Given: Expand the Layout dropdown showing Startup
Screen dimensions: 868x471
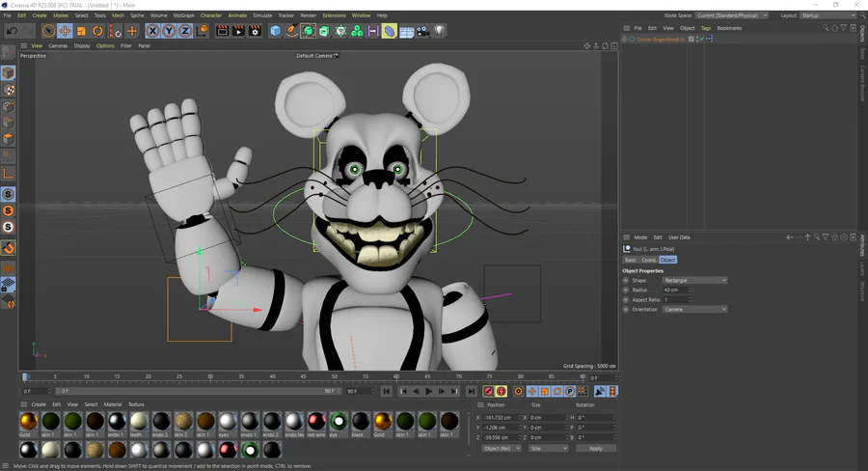Looking at the screenshot, I should [x=827, y=15].
